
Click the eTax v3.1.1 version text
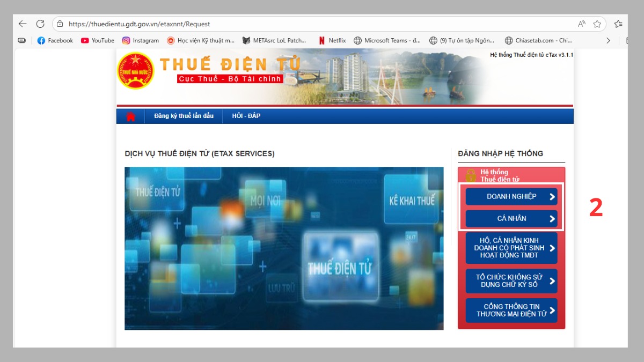532,55
